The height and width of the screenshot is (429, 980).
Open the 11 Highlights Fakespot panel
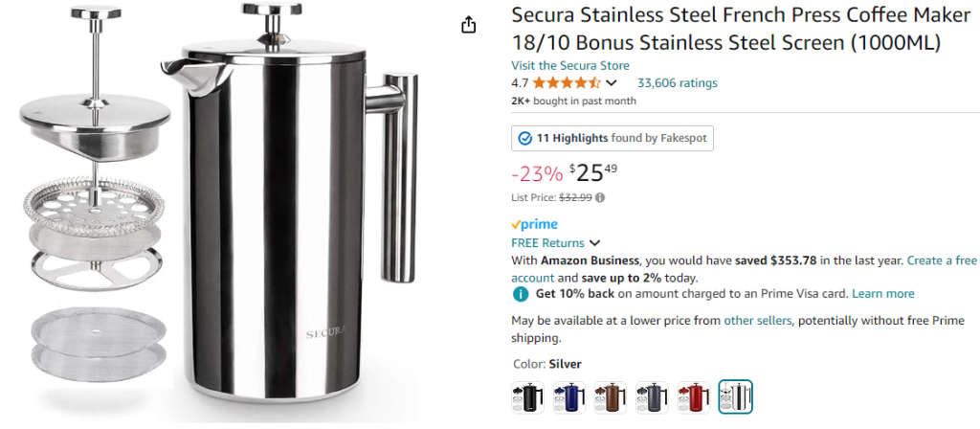click(x=612, y=138)
